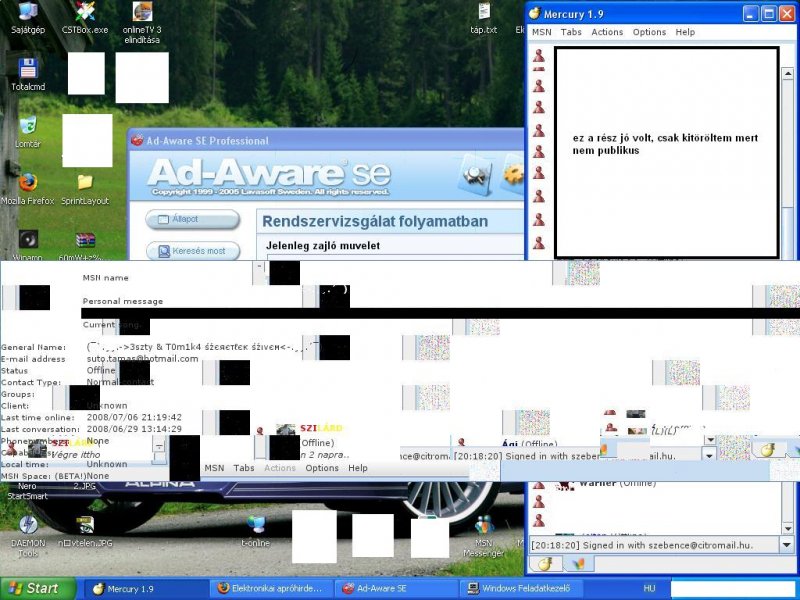Screen dimensions: 800x600
Task: Select the 60mW+2% archive icon
Action: (85, 246)
